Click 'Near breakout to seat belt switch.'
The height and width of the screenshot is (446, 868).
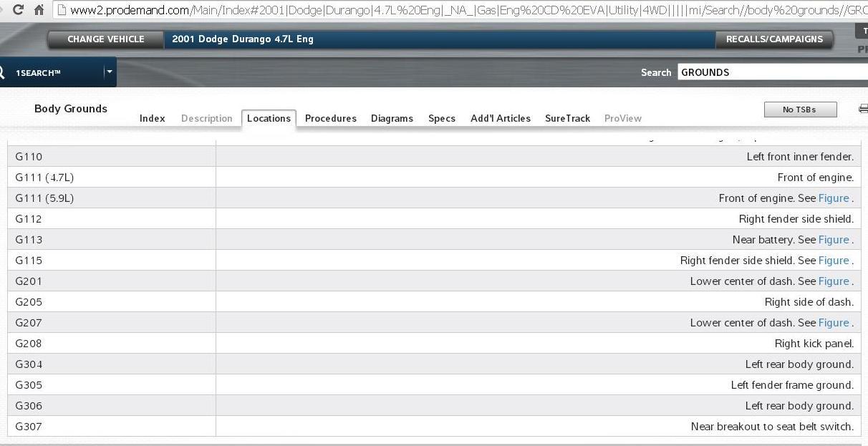click(773, 427)
